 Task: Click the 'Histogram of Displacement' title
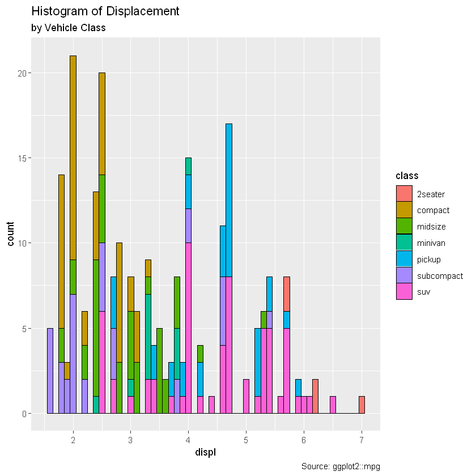(x=105, y=11)
